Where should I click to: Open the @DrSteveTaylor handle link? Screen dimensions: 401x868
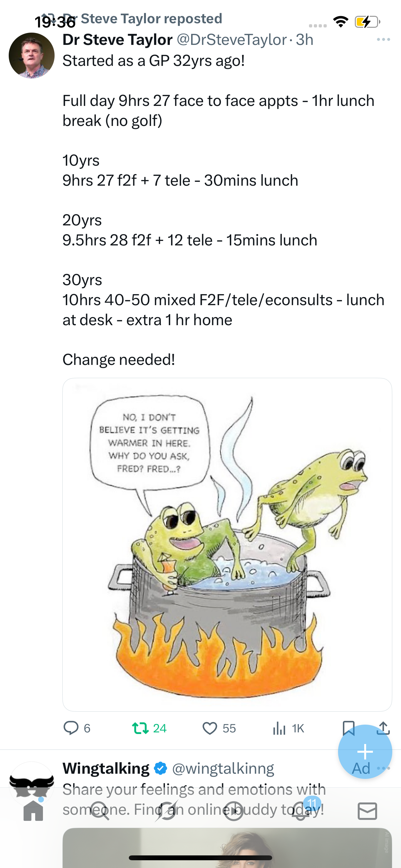tap(231, 40)
